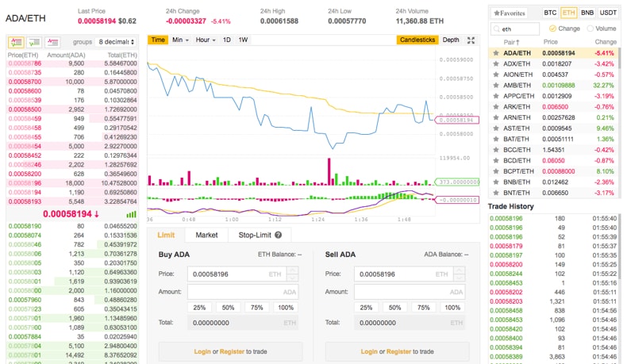Toggle favorite star for BNB/ETH pair

pyautogui.click(x=496, y=182)
